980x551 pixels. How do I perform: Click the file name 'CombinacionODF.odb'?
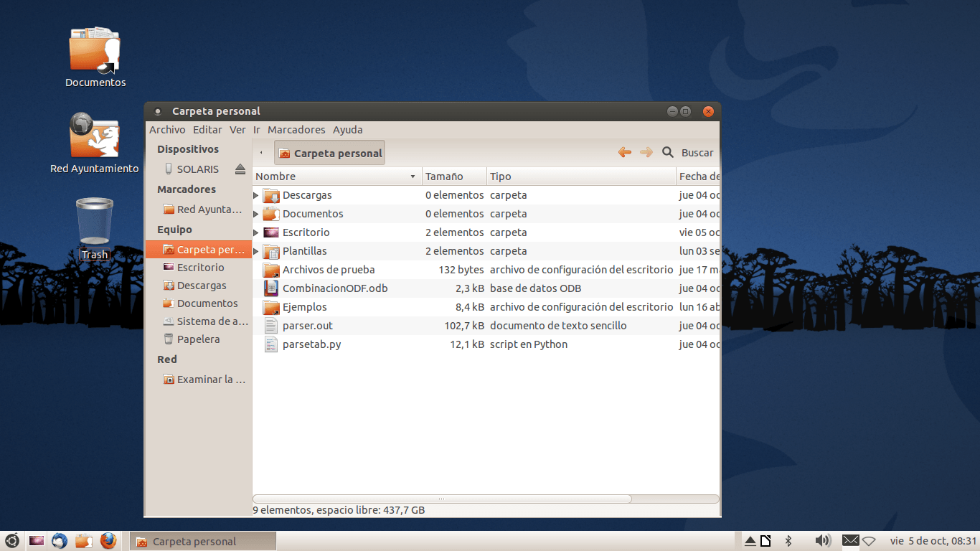point(335,288)
